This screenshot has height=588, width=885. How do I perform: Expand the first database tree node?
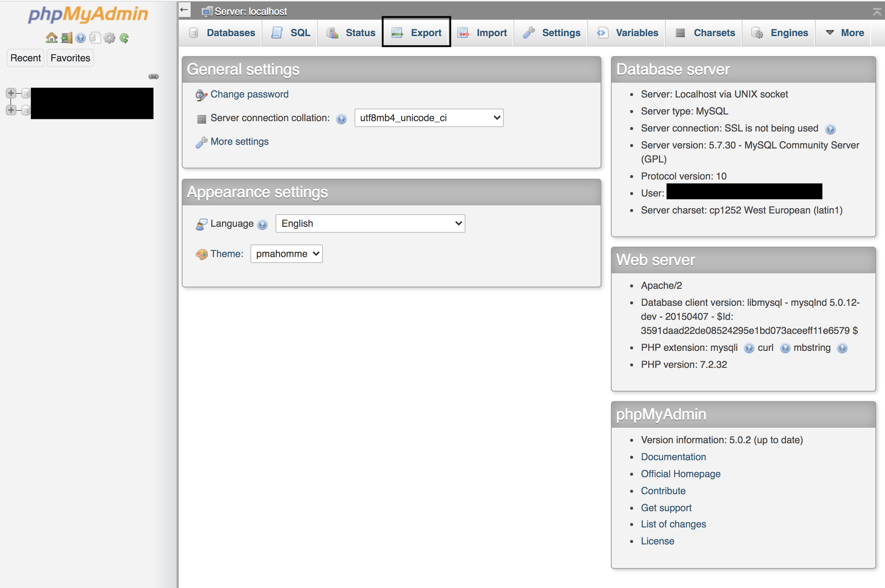coord(11,93)
